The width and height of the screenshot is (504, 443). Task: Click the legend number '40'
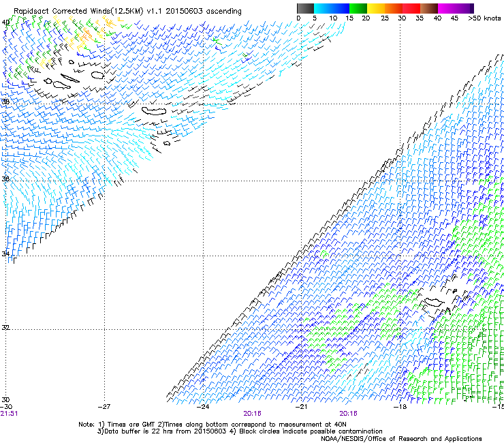437,18
